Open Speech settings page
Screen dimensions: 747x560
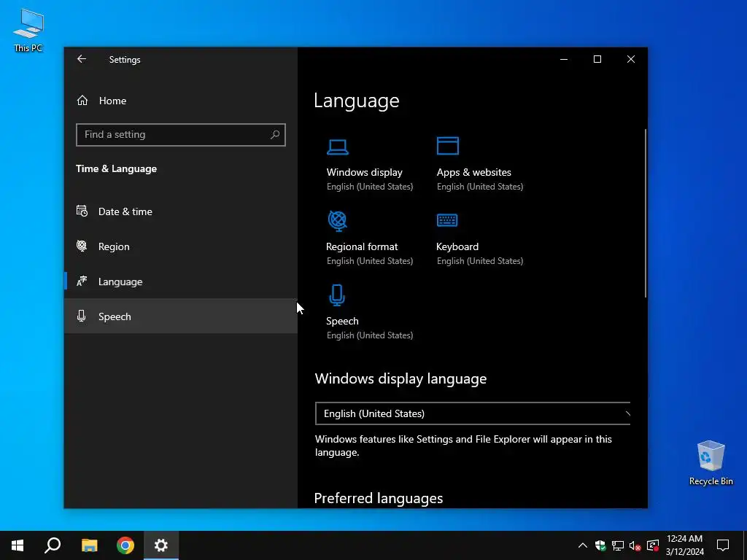[181, 316]
